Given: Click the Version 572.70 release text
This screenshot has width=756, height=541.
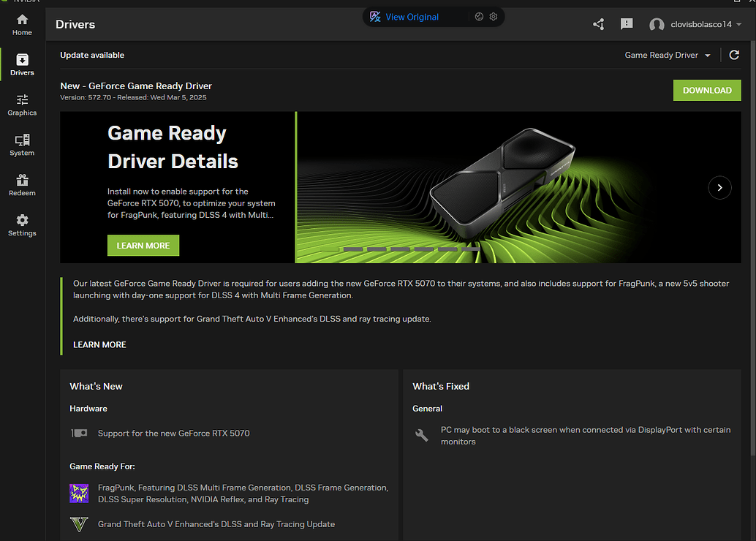Looking at the screenshot, I should tap(133, 97).
